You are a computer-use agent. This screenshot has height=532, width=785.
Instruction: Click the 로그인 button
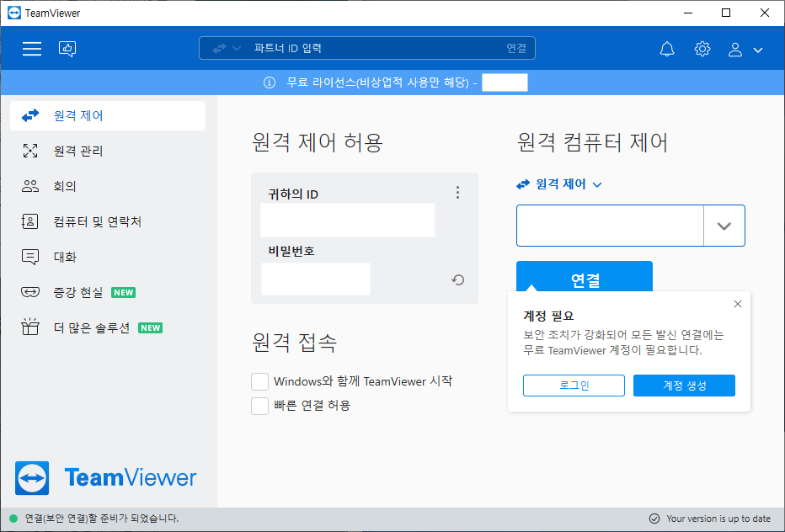tap(574, 386)
